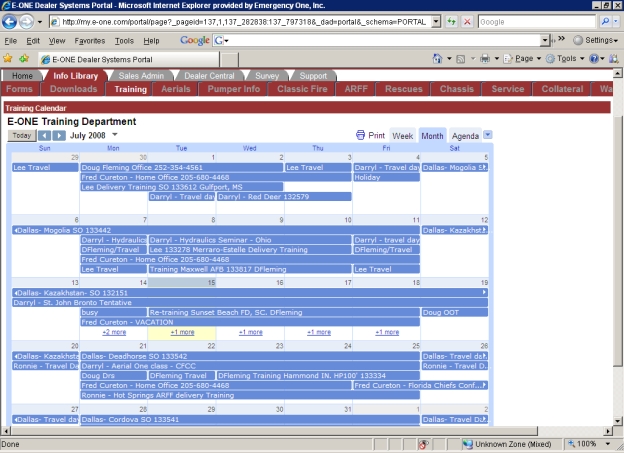Click the Unknown Zone security icon
The image size is (624, 453).
[467, 444]
